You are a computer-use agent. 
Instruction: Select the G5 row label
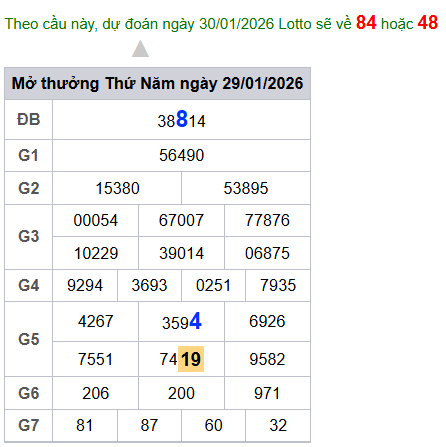pos(29,339)
